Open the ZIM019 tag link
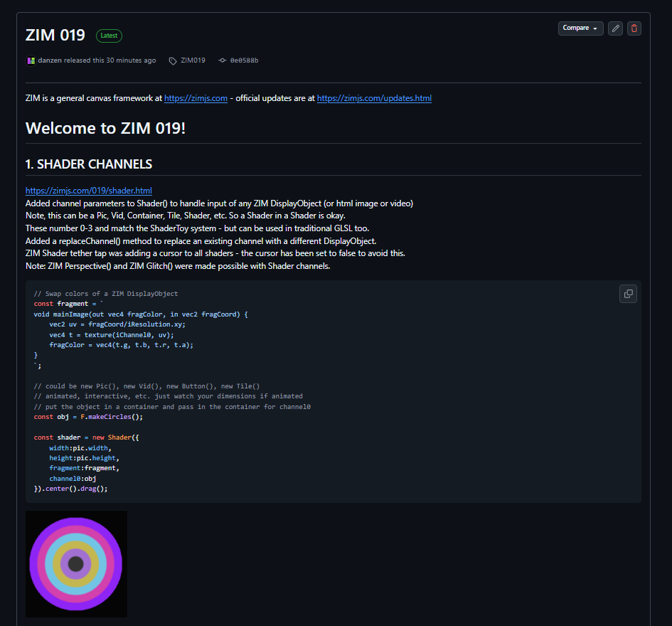 click(x=193, y=60)
